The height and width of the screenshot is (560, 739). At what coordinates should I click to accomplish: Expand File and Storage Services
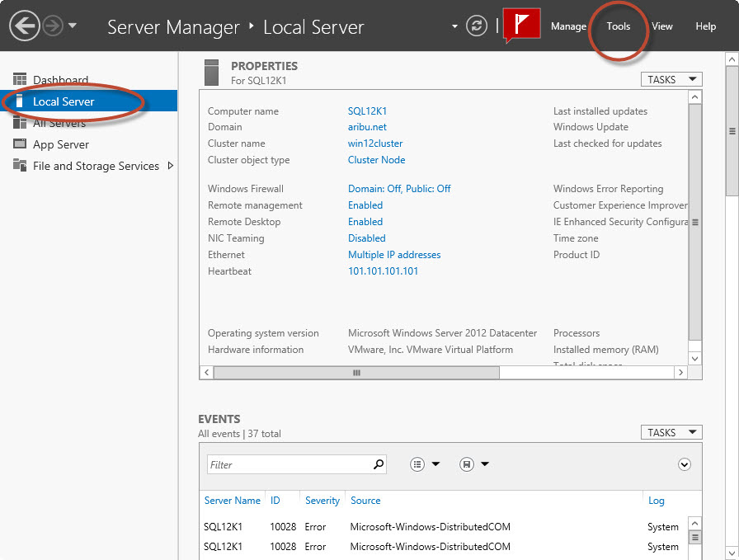tap(171, 166)
